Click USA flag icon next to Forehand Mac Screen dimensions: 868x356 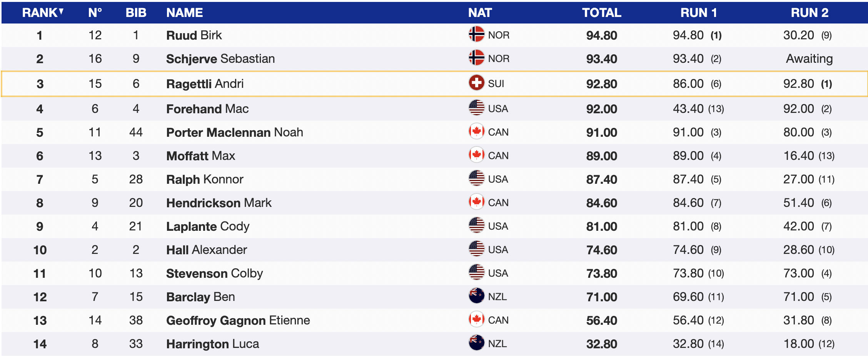[x=476, y=108]
